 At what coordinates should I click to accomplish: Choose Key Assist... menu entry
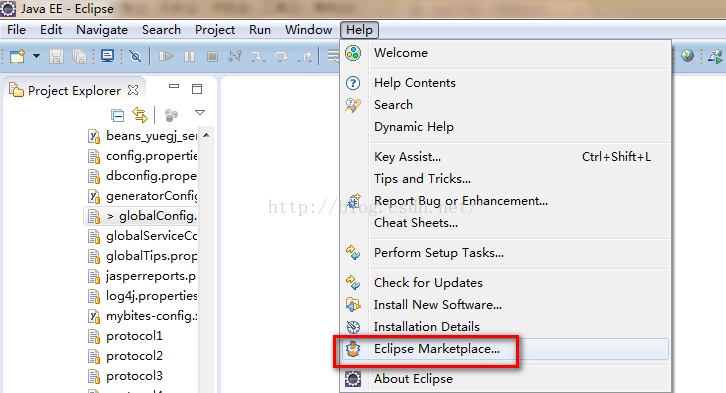coord(506,157)
